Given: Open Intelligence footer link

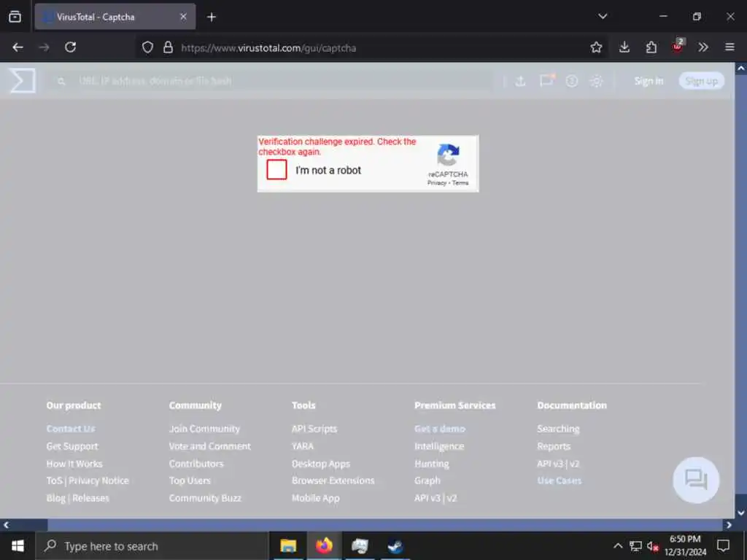Looking at the screenshot, I should [x=438, y=446].
